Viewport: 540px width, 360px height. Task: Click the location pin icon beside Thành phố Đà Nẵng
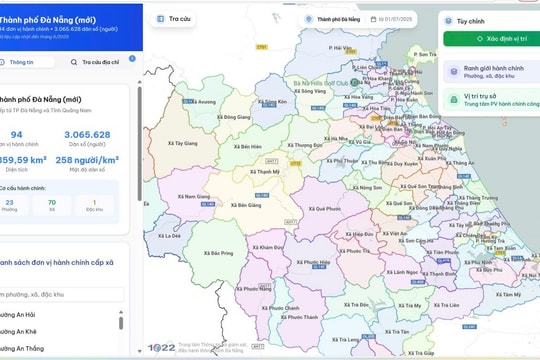coord(309,19)
